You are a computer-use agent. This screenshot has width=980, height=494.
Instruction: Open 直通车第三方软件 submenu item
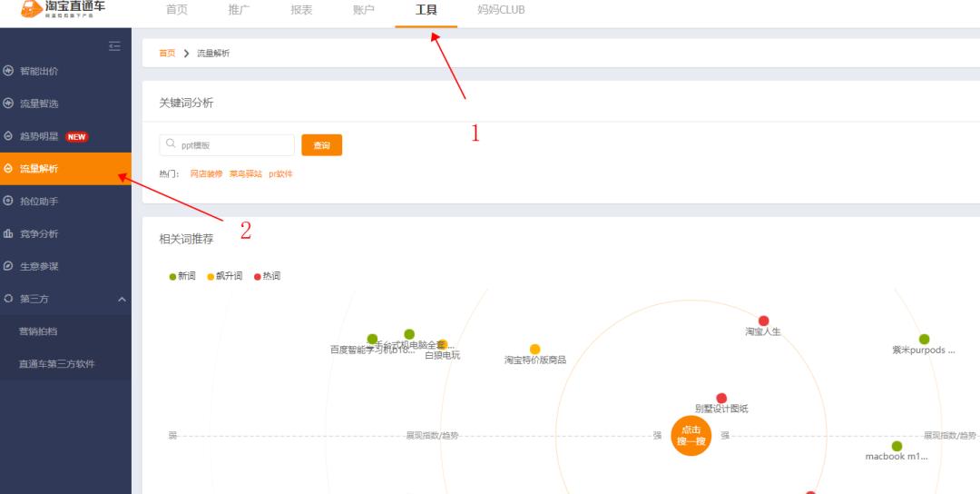click(57, 364)
